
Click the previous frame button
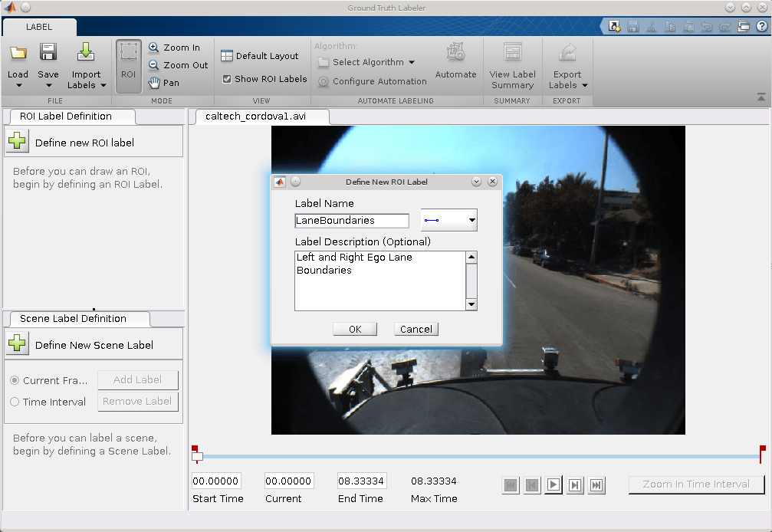(x=532, y=485)
